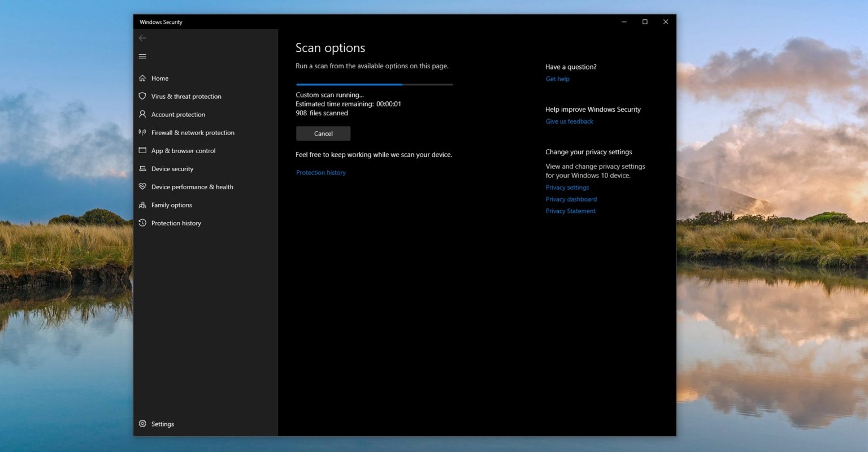The width and height of the screenshot is (868, 452).
Task: Click Get help
Action: [x=557, y=79]
